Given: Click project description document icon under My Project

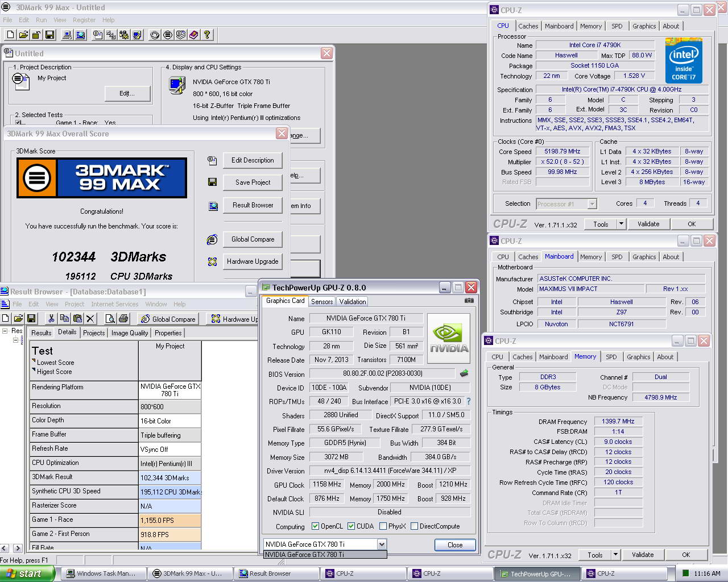Looking at the screenshot, I should click(20, 81).
